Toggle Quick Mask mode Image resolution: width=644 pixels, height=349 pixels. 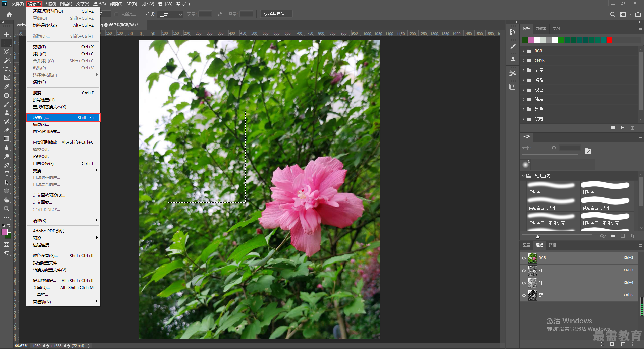tap(7, 245)
